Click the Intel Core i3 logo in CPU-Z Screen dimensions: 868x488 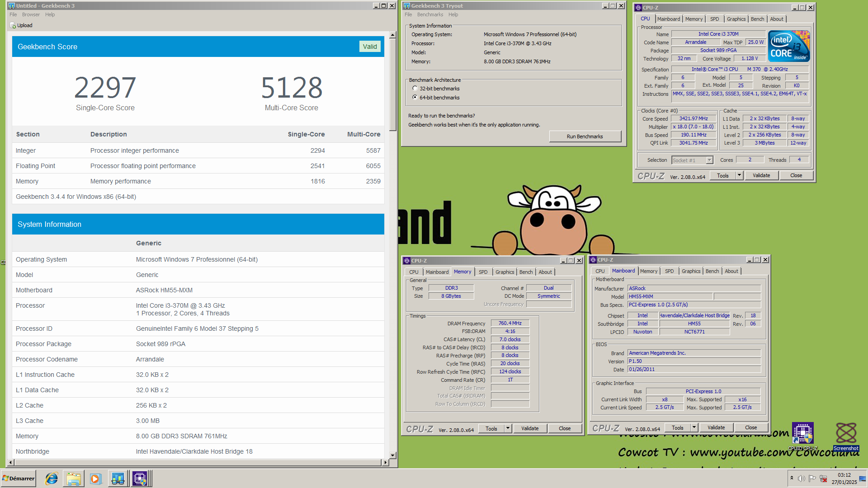point(789,46)
